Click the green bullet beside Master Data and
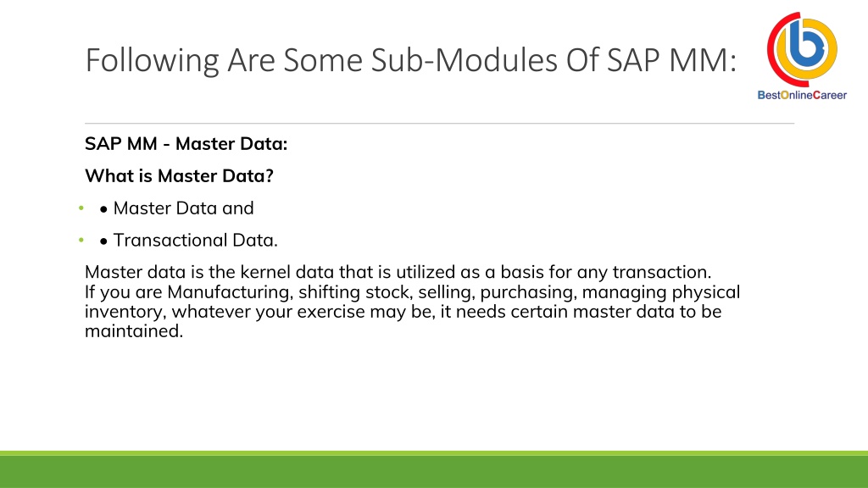This screenshot has width=868, height=488. (81, 208)
